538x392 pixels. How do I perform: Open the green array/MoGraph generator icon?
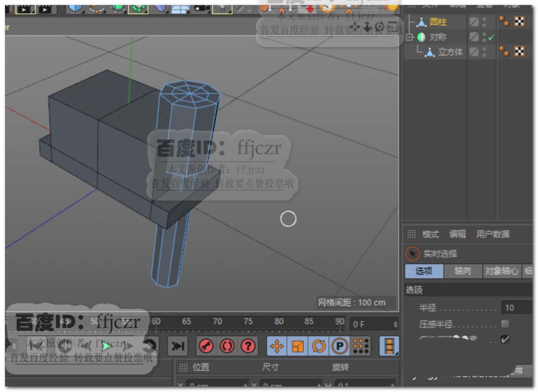(x=138, y=9)
